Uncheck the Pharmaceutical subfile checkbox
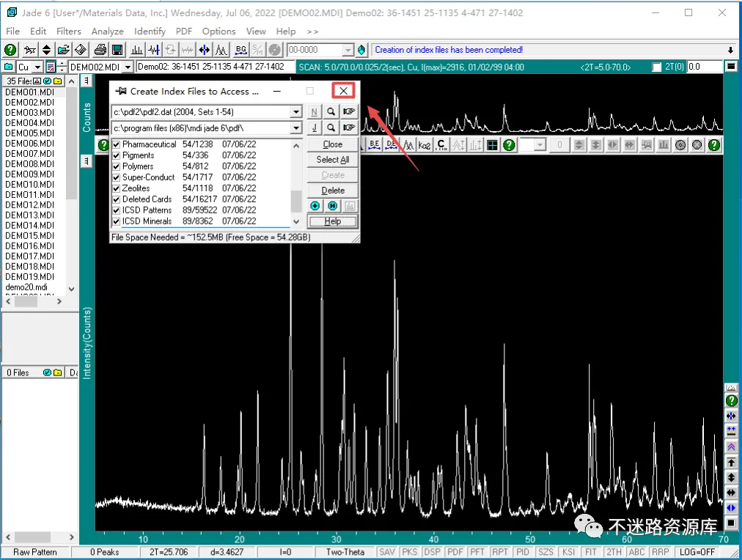 coord(117,144)
